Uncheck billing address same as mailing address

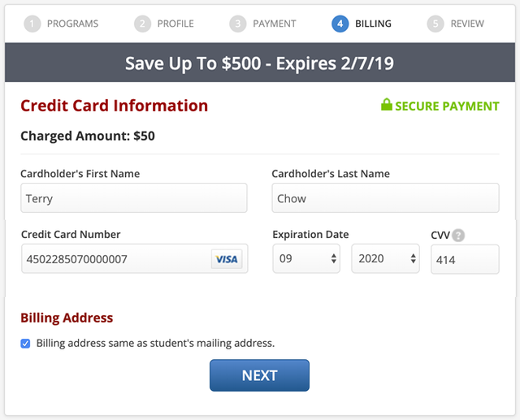[x=26, y=344]
